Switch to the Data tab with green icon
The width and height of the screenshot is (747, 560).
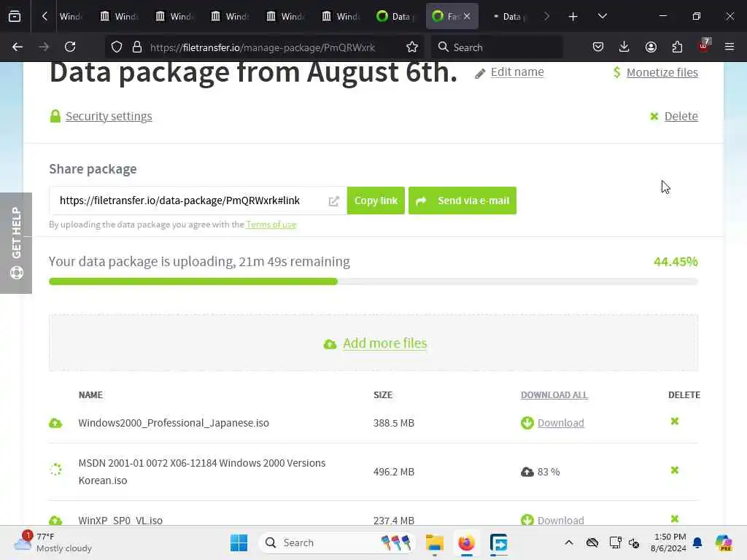pyautogui.click(x=396, y=17)
